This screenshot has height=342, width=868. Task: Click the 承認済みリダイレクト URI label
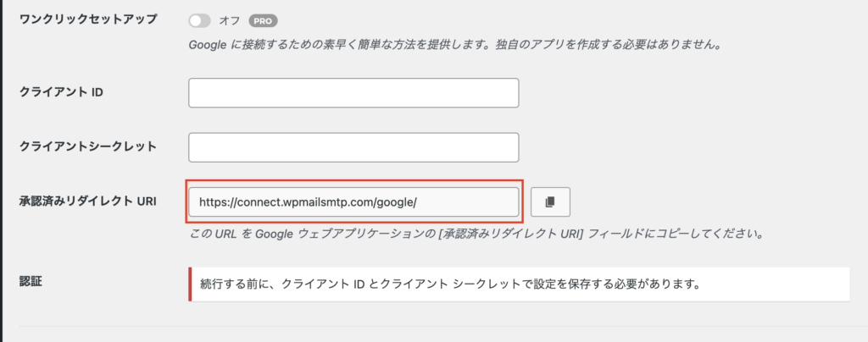(88, 201)
